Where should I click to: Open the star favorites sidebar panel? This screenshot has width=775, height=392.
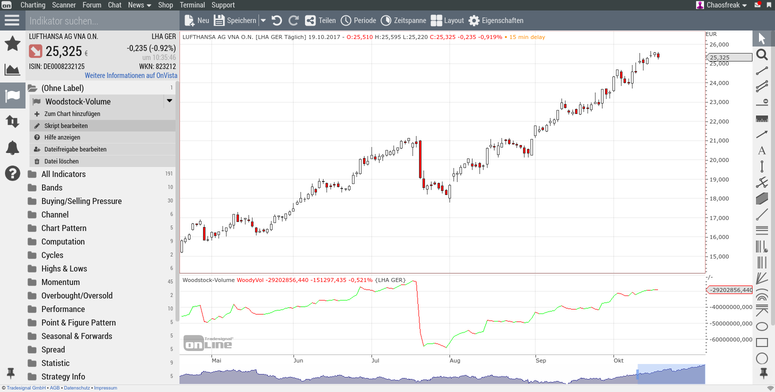click(x=12, y=44)
